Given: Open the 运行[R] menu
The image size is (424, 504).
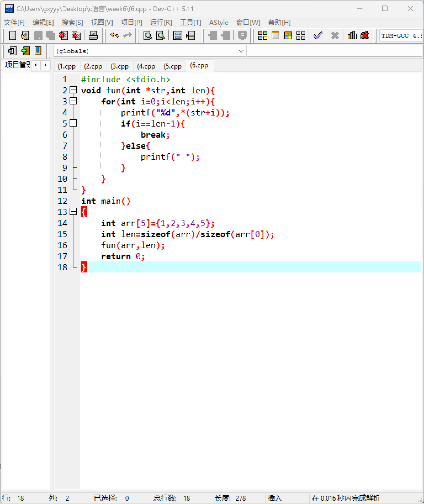Looking at the screenshot, I should coord(161,22).
